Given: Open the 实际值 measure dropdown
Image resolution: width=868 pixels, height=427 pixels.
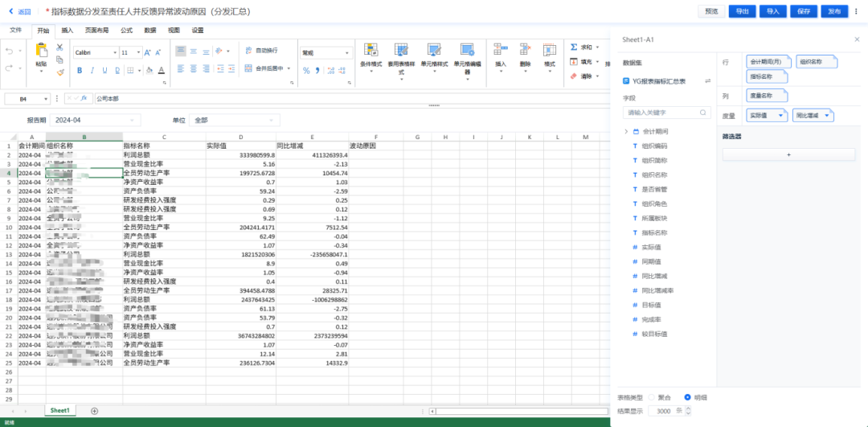Looking at the screenshot, I should (x=768, y=116).
